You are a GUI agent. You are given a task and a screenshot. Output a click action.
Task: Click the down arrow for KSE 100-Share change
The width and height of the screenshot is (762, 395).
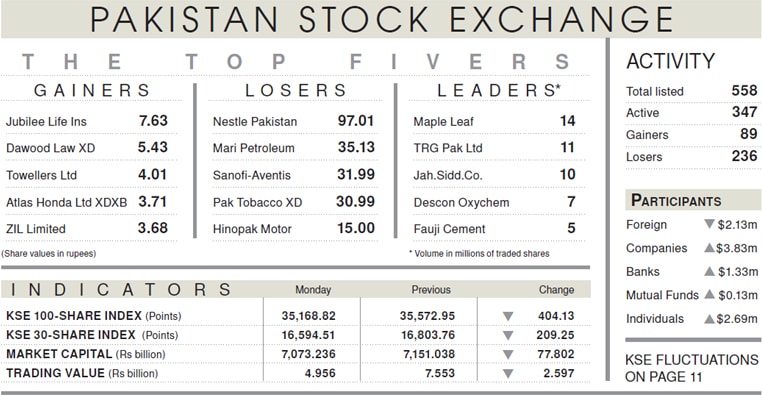coord(508,316)
